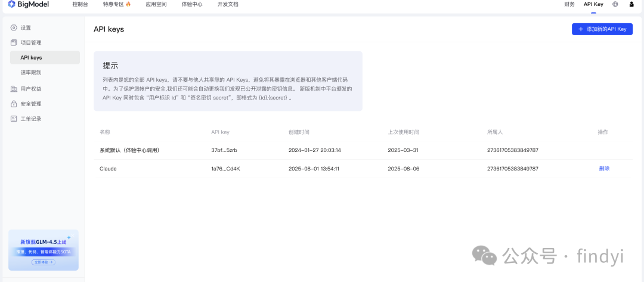Click 立即体验 on the GLM-4.5 banner

(43, 262)
